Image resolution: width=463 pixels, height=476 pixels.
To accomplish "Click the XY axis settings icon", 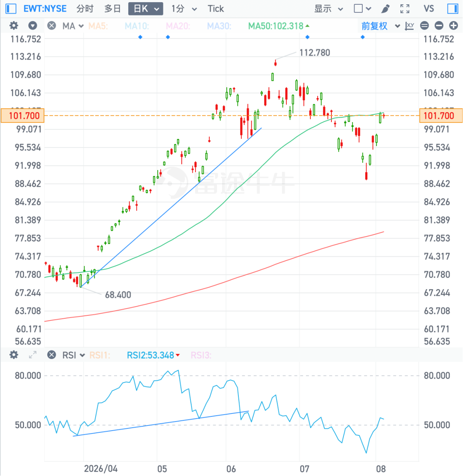I will coord(409,26).
